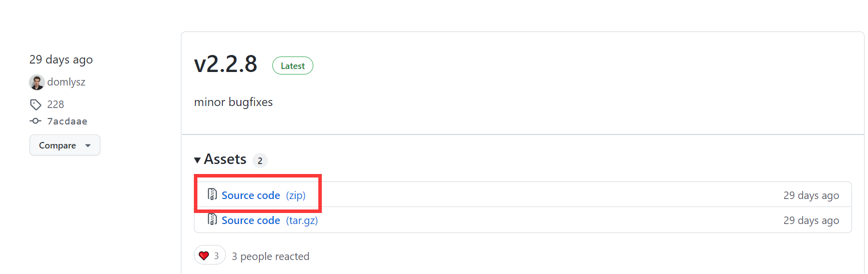Screen dimensions: 868x274
Task: Toggle the heart reaction with 3 votes
Action: pos(210,255)
